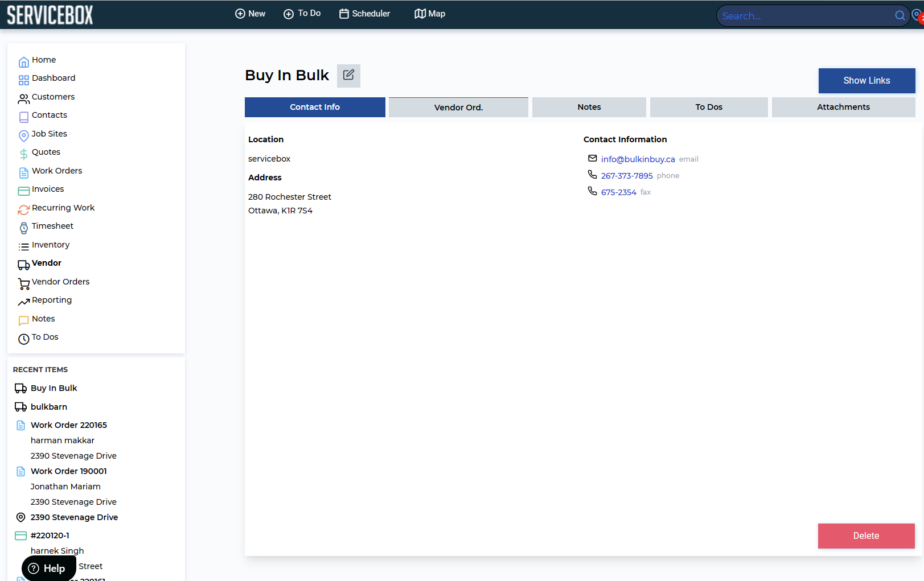Click the invoice icon beside #220120-1

pyautogui.click(x=20, y=535)
